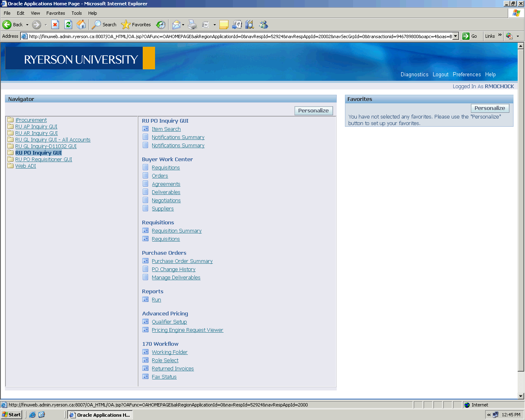Image resolution: width=525 pixels, height=420 pixels.
Task: Click the Stop loading toolbar icon
Action: click(x=55, y=25)
